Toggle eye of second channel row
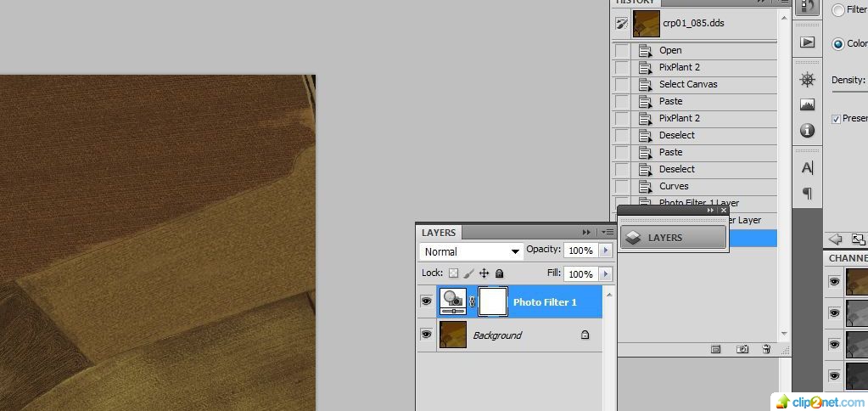The width and height of the screenshot is (868, 411). click(x=834, y=313)
